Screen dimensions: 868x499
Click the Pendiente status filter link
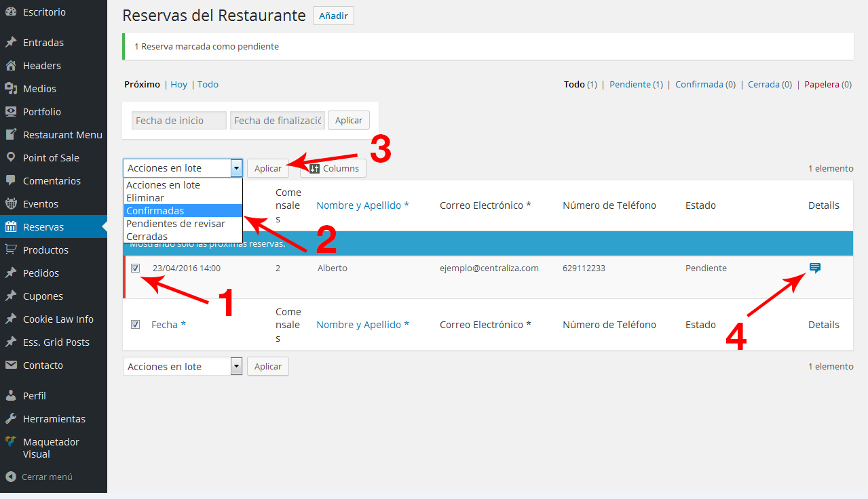630,85
